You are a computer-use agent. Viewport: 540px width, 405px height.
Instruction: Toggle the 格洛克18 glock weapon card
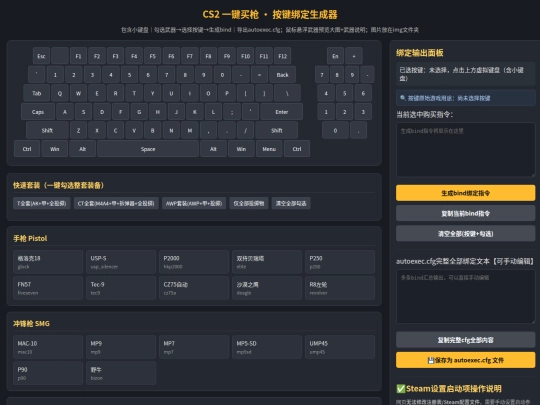pos(48,262)
